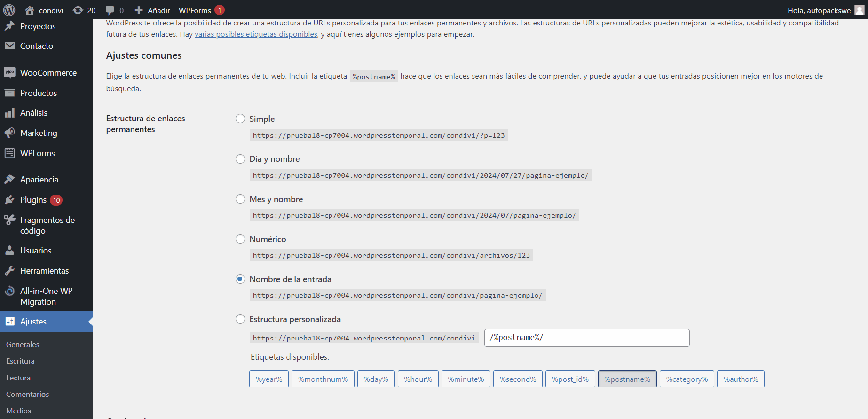Open WooCommerce from the sidebar

48,73
